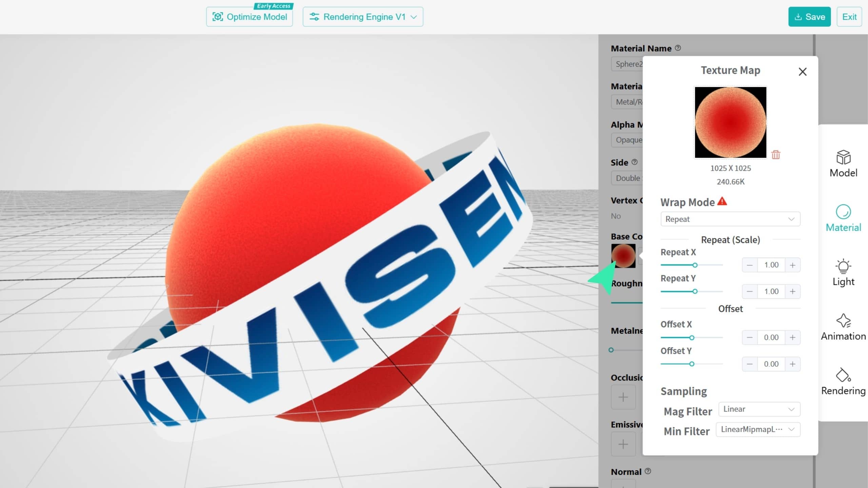Click the Exit button
868x488 pixels.
849,17
